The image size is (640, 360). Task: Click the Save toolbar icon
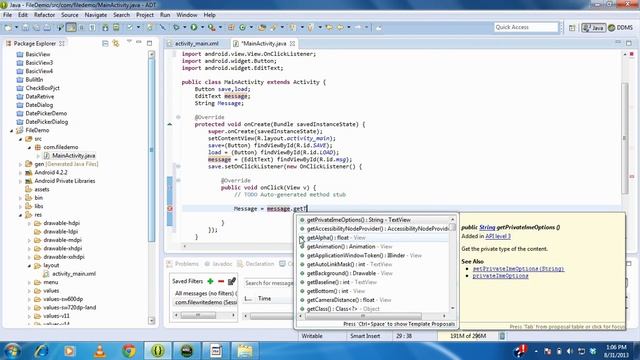pos(25,27)
